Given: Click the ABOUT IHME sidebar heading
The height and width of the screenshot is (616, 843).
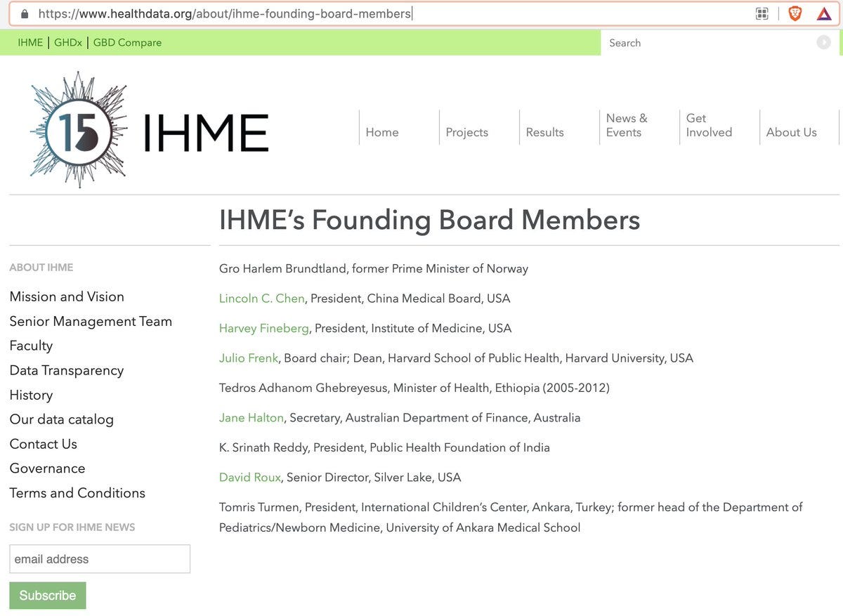Looking at the screenshot, I should coord(41,268).
